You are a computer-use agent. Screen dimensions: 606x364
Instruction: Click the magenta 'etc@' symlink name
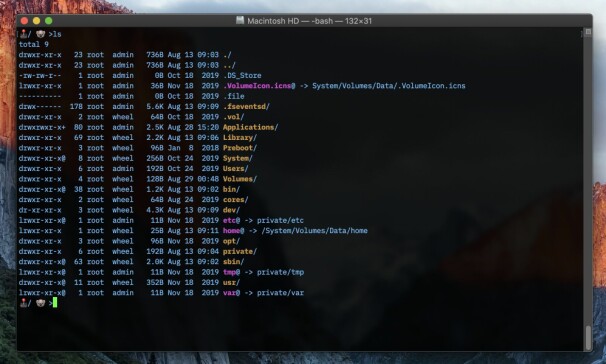click(x=232, y=220)
